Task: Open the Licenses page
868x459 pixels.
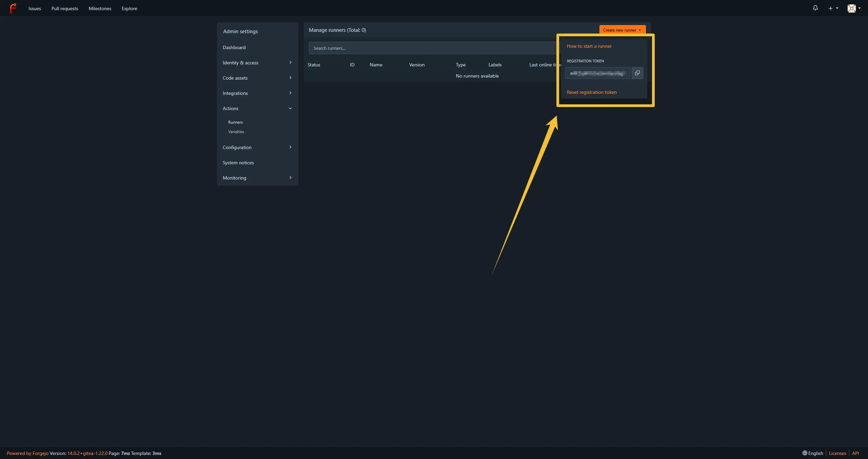Action: pyautogui.click(x=837, y=453)
